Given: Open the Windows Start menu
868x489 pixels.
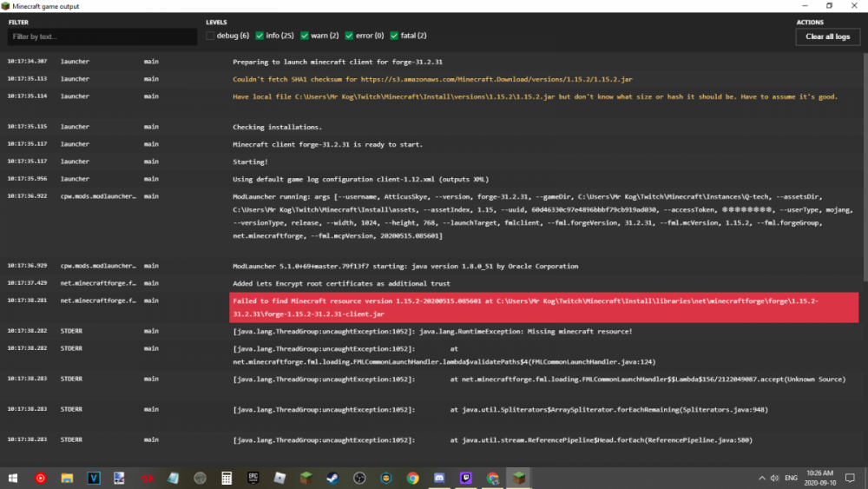Looking at the screenshot, I should pos(13,478).
